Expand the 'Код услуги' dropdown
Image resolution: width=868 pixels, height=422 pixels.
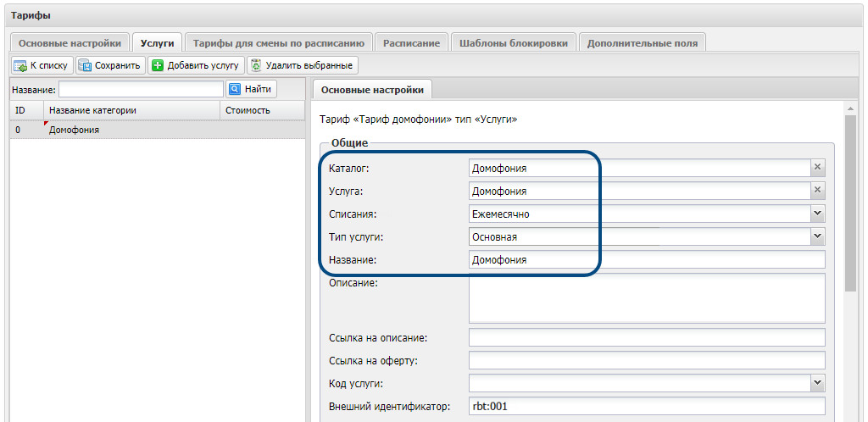tap(817, 383)
